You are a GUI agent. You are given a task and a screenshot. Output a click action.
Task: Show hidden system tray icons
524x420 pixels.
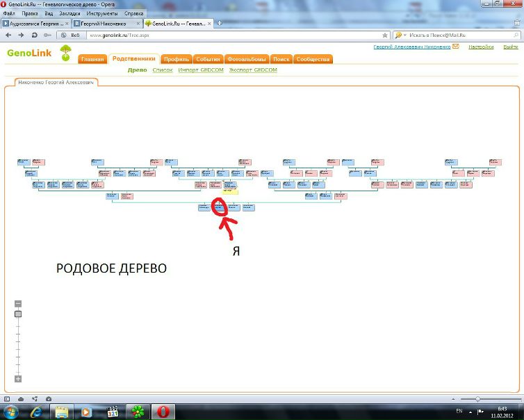(470, 412)
